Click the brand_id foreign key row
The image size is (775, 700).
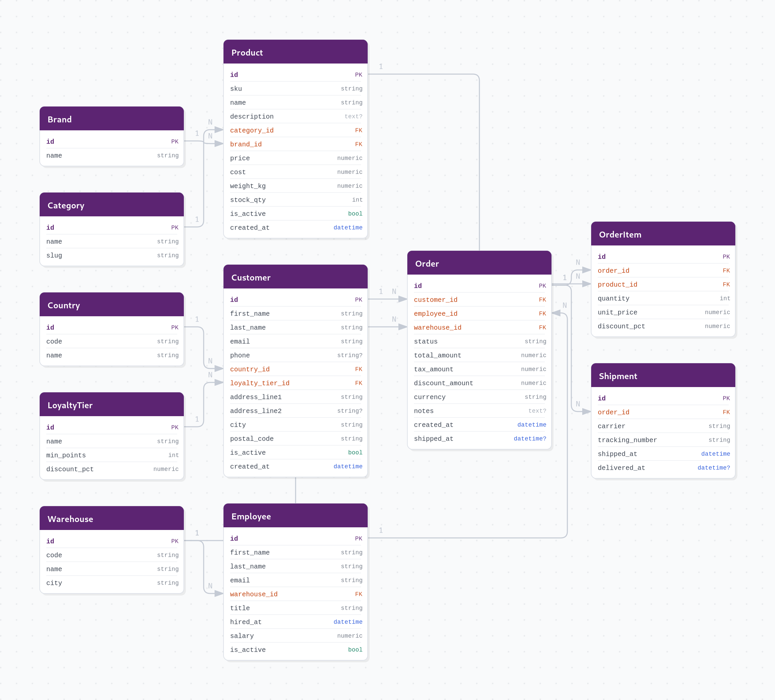pos(295,144)
